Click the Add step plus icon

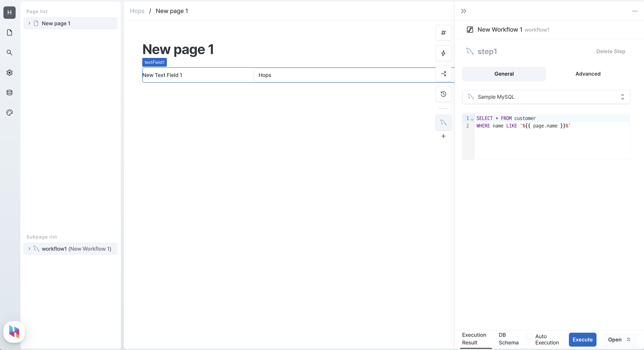click(444, 136)
